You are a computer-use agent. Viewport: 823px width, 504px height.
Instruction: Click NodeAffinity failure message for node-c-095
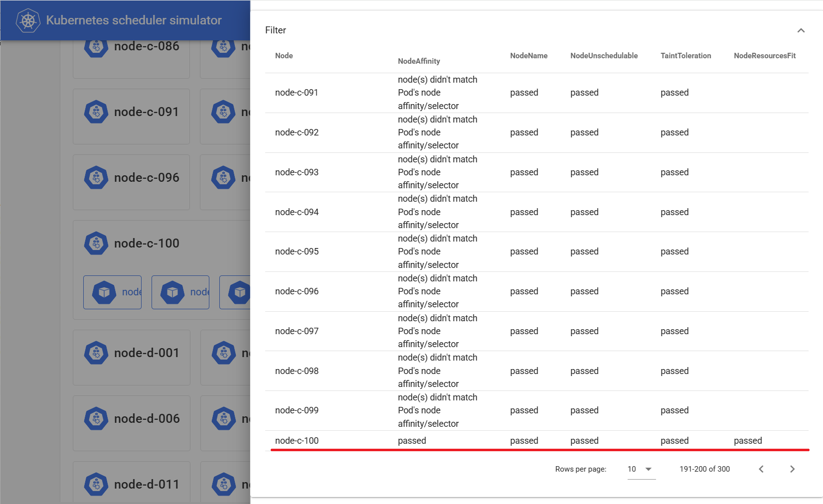[x=437, y=252]
